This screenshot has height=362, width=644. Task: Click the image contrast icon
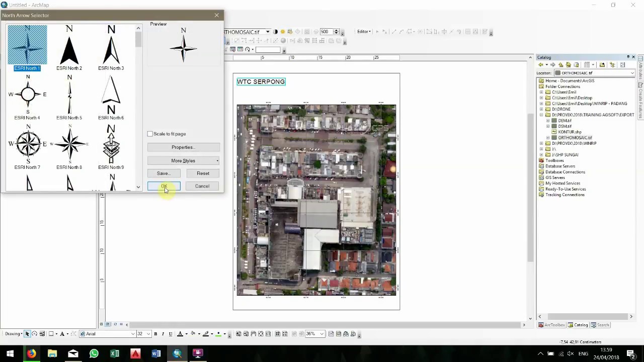tap(275, 32)
